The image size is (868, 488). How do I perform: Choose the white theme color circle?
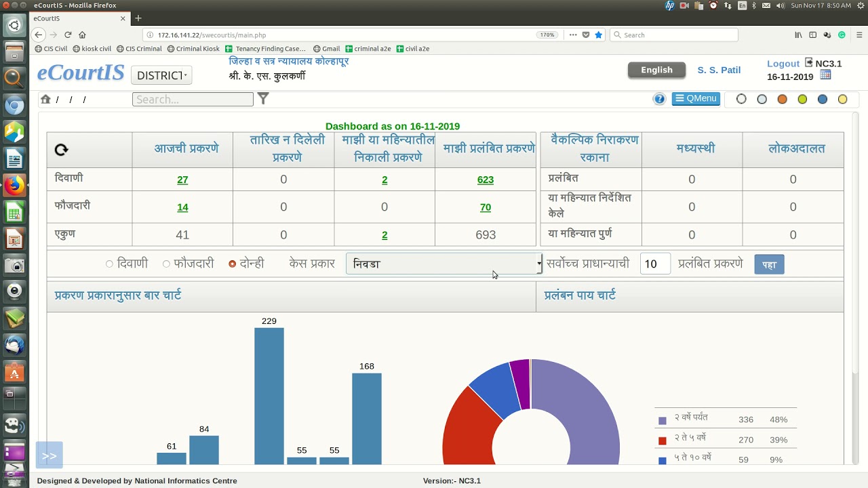[741, 99]
